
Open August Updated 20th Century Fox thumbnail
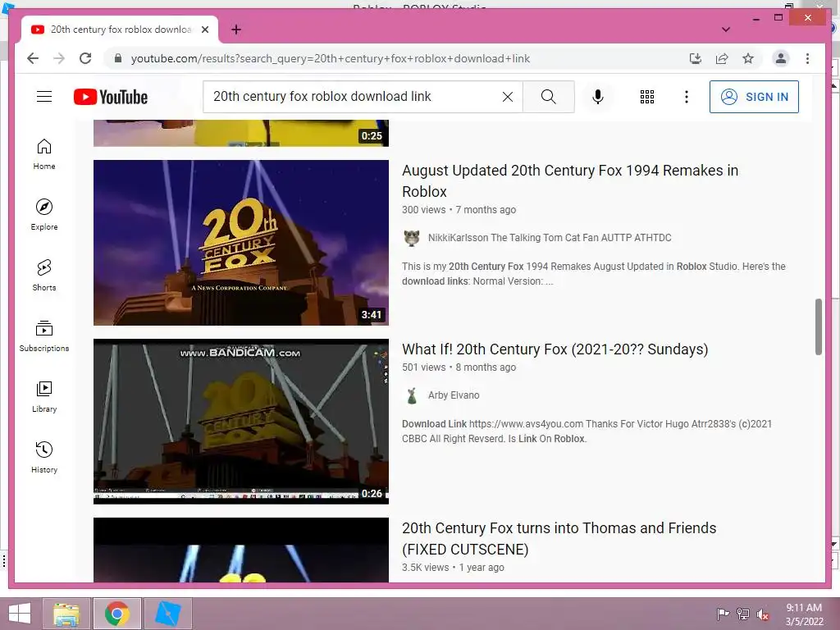[241, 243]
